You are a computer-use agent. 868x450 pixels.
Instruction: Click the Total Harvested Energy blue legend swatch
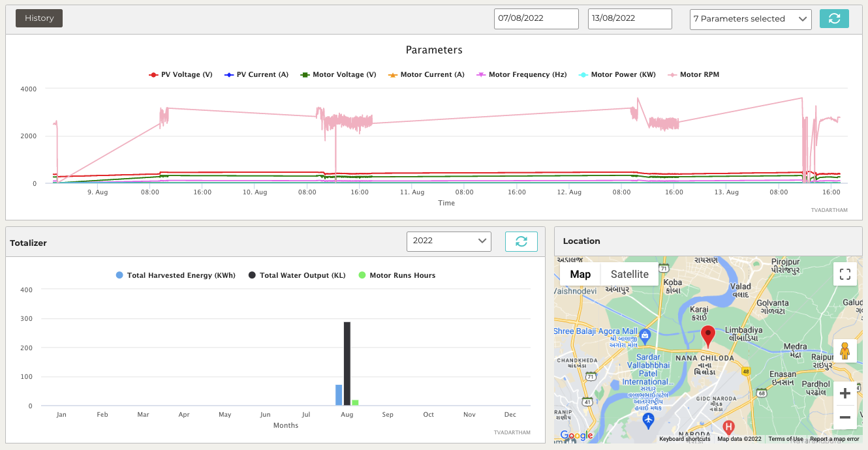coord(119,275)
